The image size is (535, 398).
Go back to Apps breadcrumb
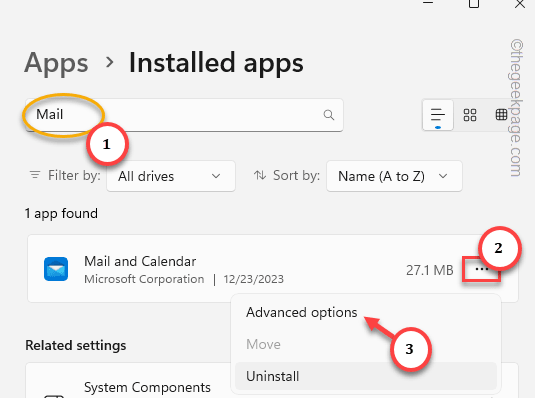(56, 63)
